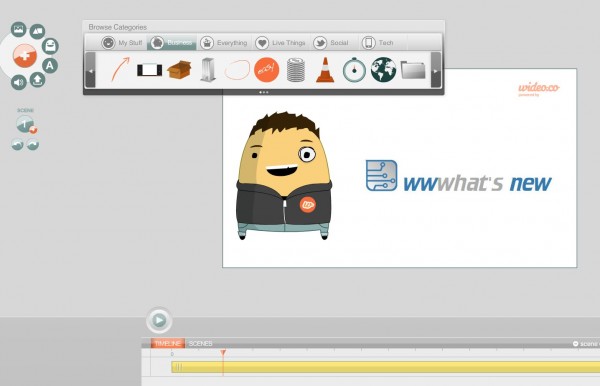Select the egg character on canvas
Screen dimensions: 600x386
coord(284,176)
